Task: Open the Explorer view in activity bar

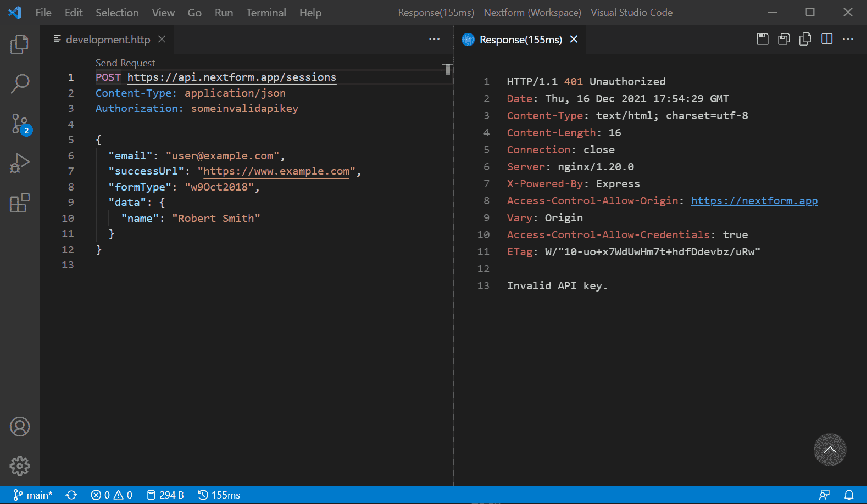Action: click(20, 44)
